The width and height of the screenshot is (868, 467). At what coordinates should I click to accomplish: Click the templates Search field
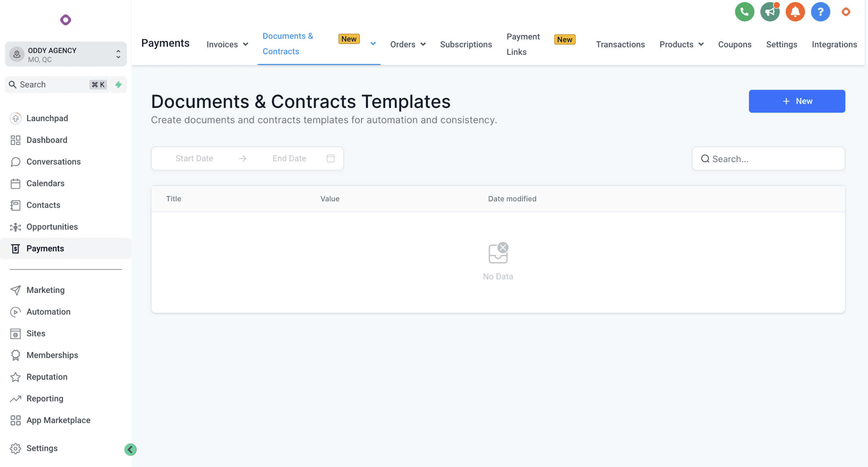pyautogui.click(x=768, y=159)
